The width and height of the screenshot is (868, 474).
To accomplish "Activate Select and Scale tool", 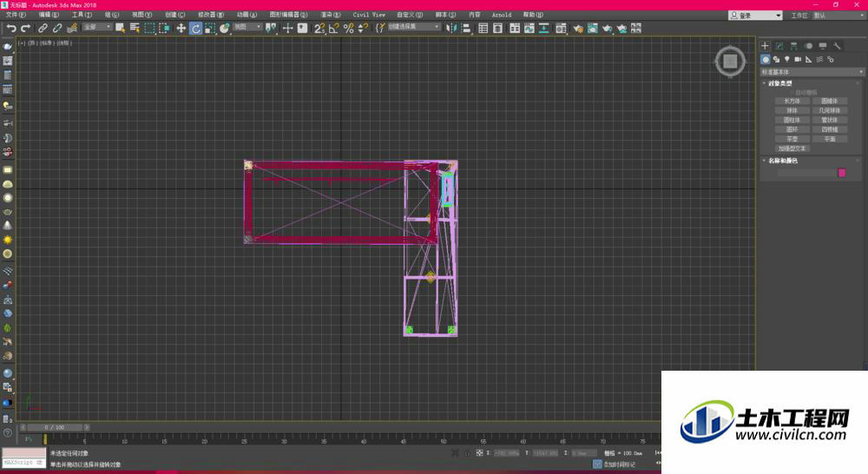I will pyautogui.click(x=210, y=28).
